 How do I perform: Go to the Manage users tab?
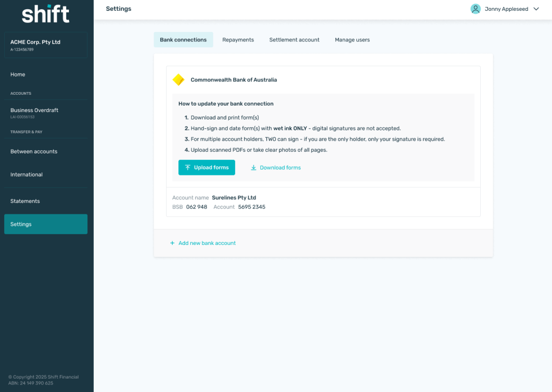pos(352,40)
